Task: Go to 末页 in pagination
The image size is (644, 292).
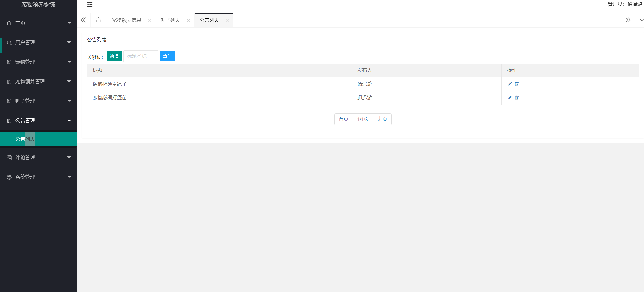Action: [382, 119]
